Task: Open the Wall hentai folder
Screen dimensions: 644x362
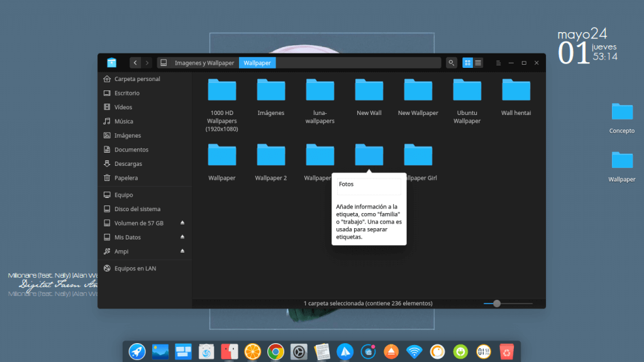Action: (516, 97)
